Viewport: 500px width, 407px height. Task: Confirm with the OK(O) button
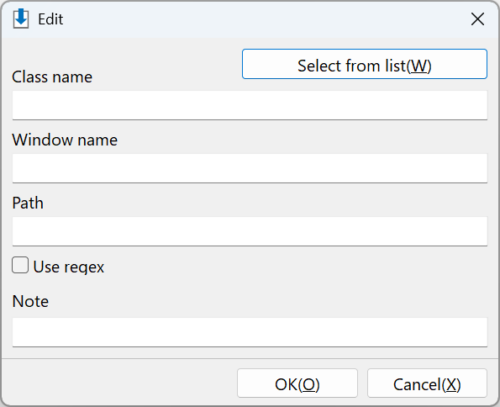tap(297, 383)
